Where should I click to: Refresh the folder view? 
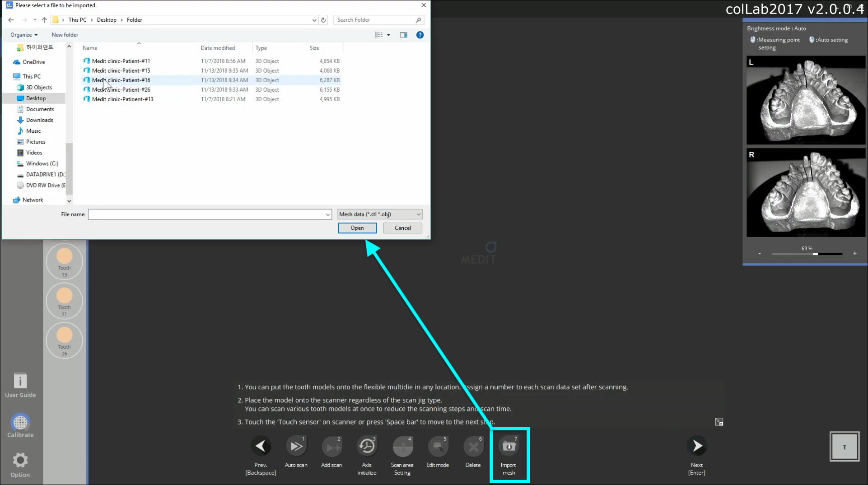point(323,20)
